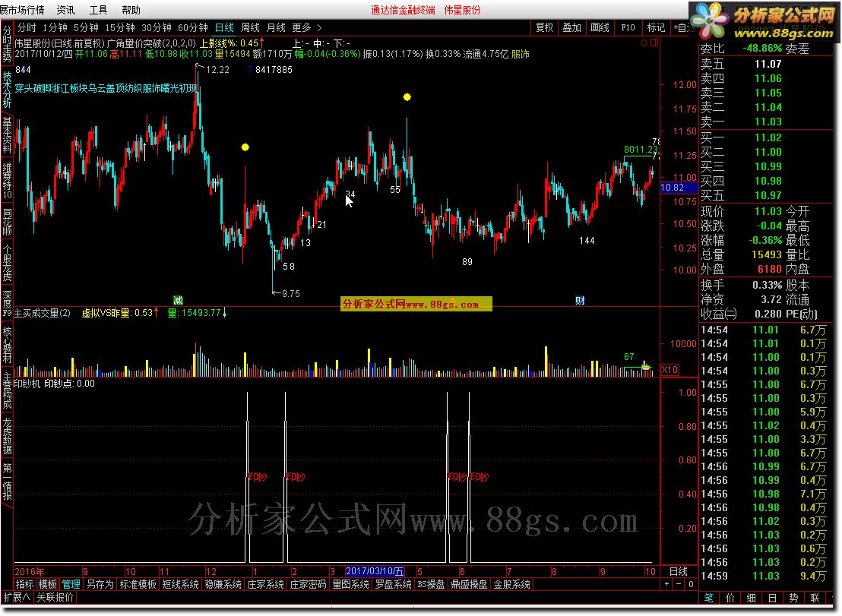
Task: Select the 1分钟 period tab
Action: click(55, 27)
